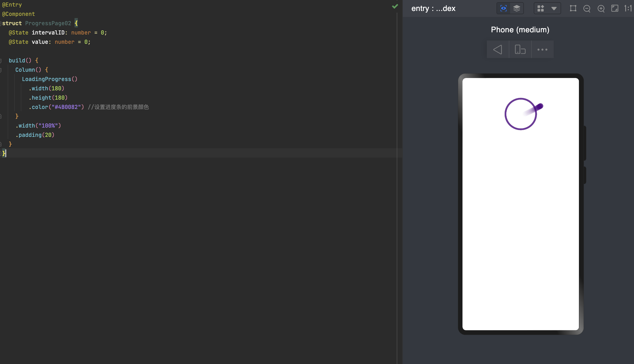Screen dimensions: 634x364
Task: Click the green inspection checkmark
Action: click(x=395, y=6)
